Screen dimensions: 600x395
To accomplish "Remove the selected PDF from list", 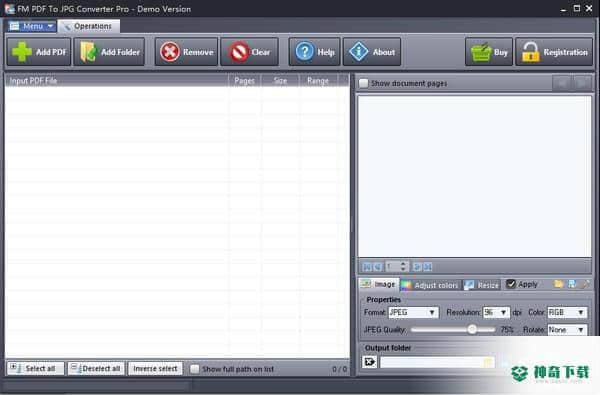I will point(186,52).
